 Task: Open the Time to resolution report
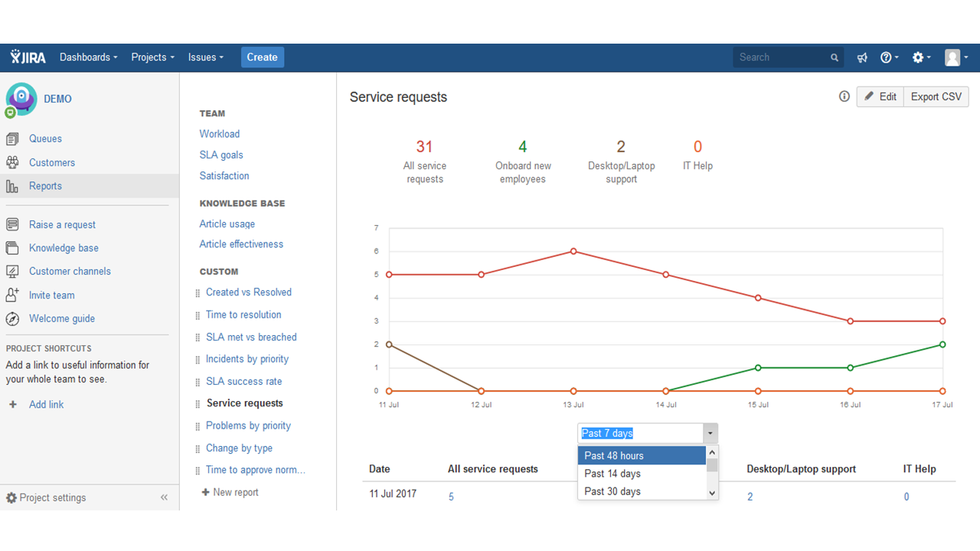[243, 315]
